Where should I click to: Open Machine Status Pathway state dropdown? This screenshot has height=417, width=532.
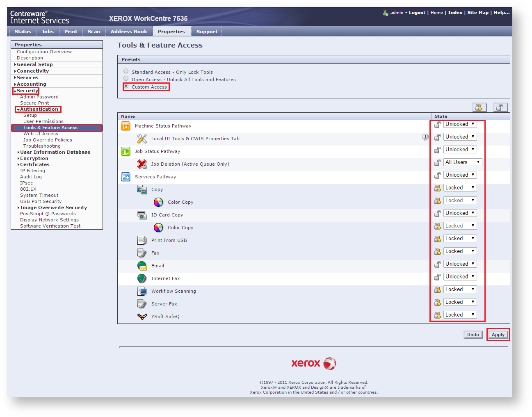click(x=460, y=124)
